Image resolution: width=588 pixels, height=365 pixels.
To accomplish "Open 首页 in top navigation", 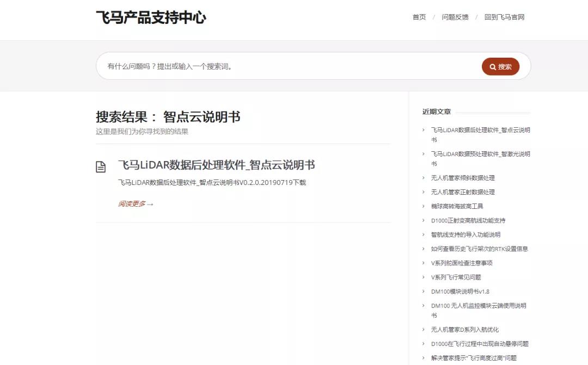I will pos(419,17).
